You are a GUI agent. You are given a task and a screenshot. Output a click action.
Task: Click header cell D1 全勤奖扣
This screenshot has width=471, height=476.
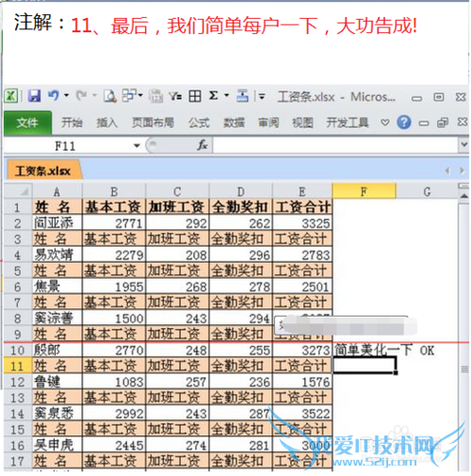point(241,207)
